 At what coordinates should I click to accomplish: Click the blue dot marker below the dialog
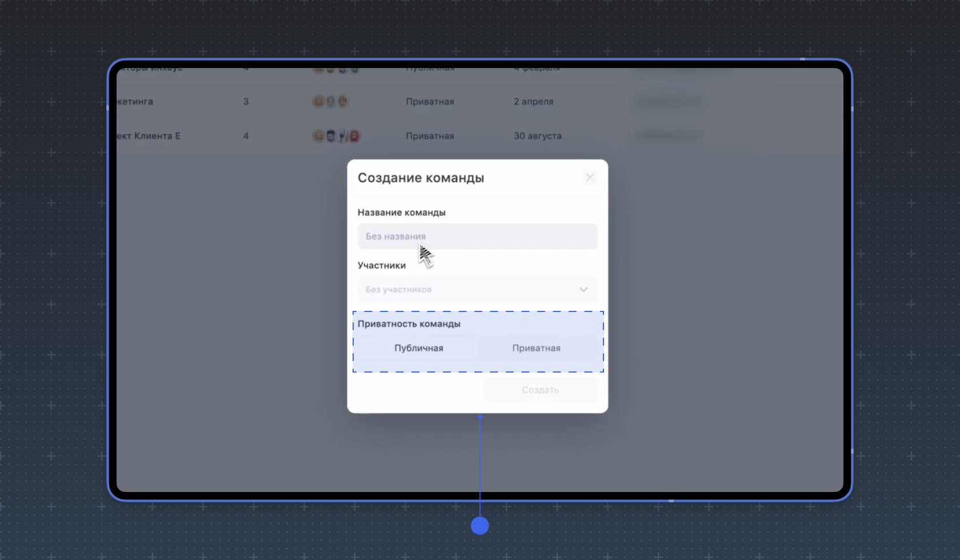point(480,526)
